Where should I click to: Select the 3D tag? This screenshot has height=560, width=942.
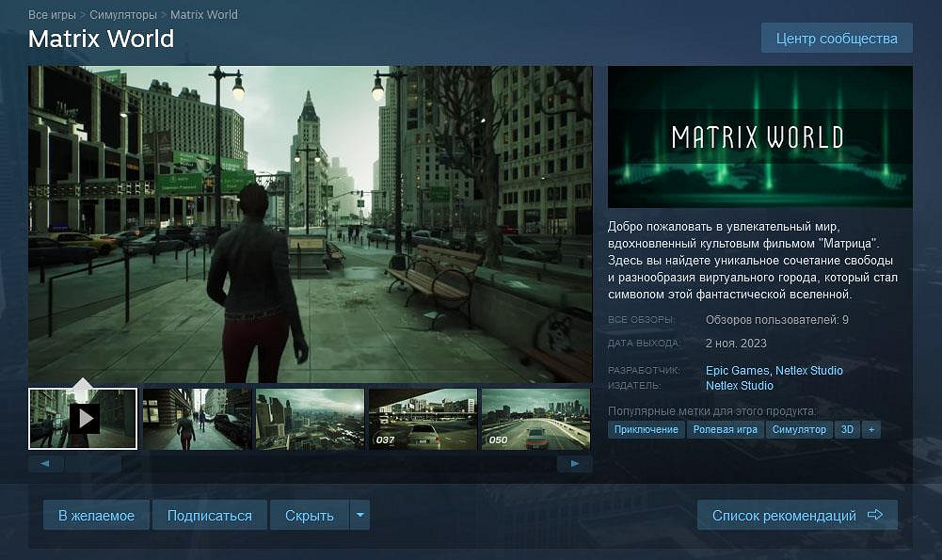pos(846,429)
